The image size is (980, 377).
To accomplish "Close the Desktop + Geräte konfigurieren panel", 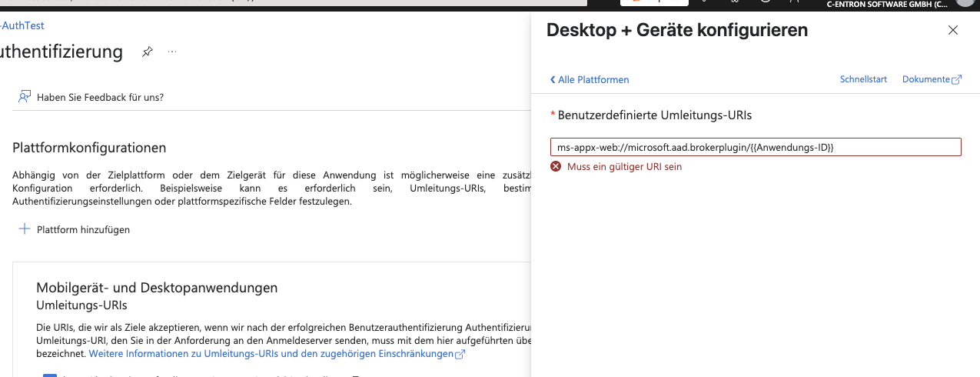I will (x=953, y=31).
